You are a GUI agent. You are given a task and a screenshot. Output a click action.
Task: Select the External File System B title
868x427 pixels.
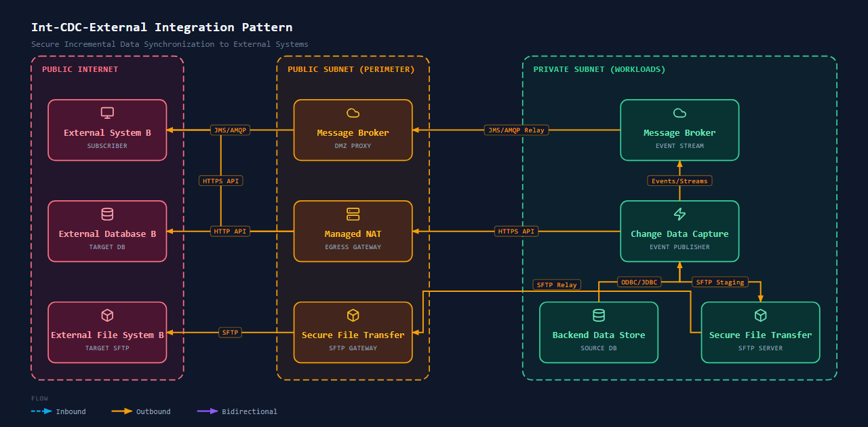point(107,335)
